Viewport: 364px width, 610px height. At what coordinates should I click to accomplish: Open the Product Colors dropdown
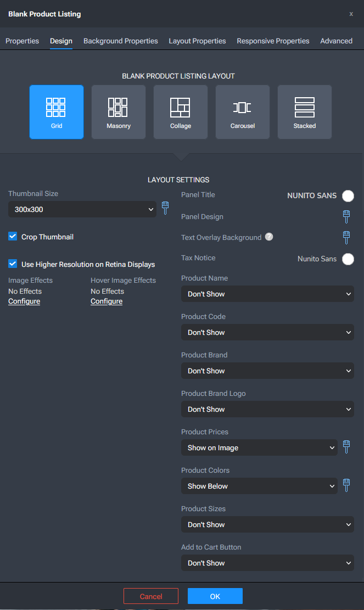pos(259,486)
